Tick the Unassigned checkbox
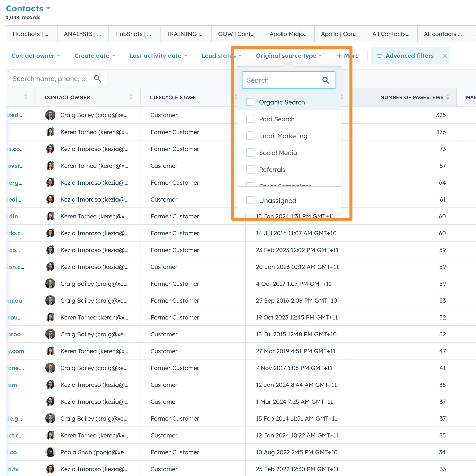The height and width of the screenshot is (476, 476). click(250, 200)
